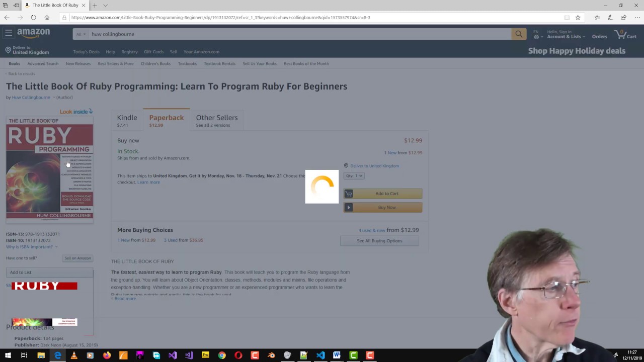Open Advanced Search in Books nav
The height and width of the screenshot is (362, 644).
point(43,63)
